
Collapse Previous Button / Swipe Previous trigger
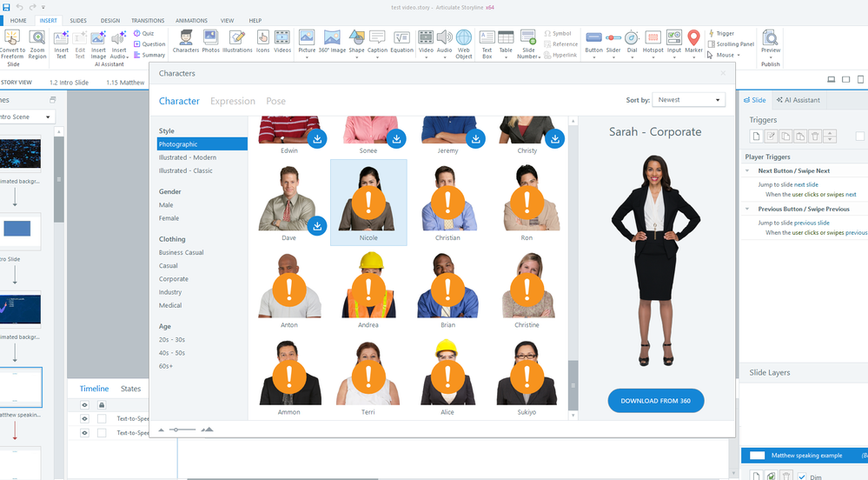[747, 209]
